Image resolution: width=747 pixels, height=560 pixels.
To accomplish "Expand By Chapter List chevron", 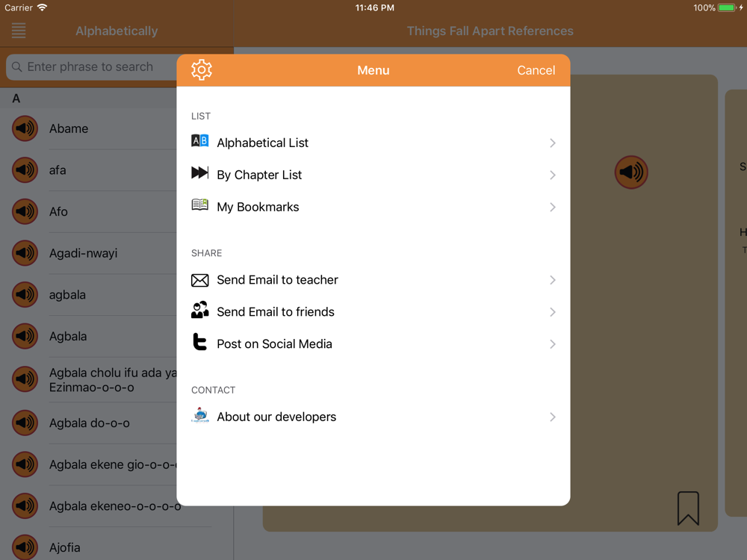I will (x=553, y=175).
